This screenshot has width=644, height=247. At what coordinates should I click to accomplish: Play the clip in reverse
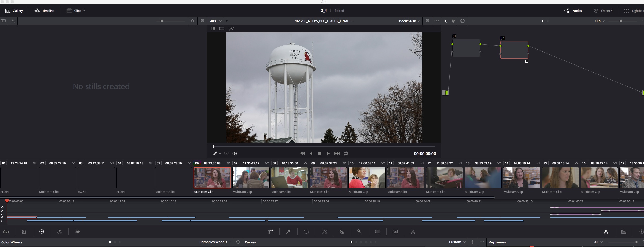click(311, 153)
